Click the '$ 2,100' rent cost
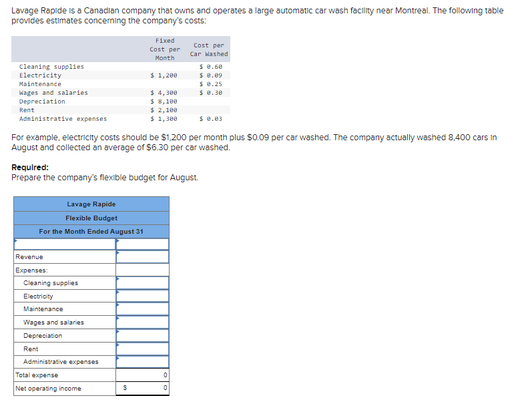520x420 pixels. tap(164, 110)
